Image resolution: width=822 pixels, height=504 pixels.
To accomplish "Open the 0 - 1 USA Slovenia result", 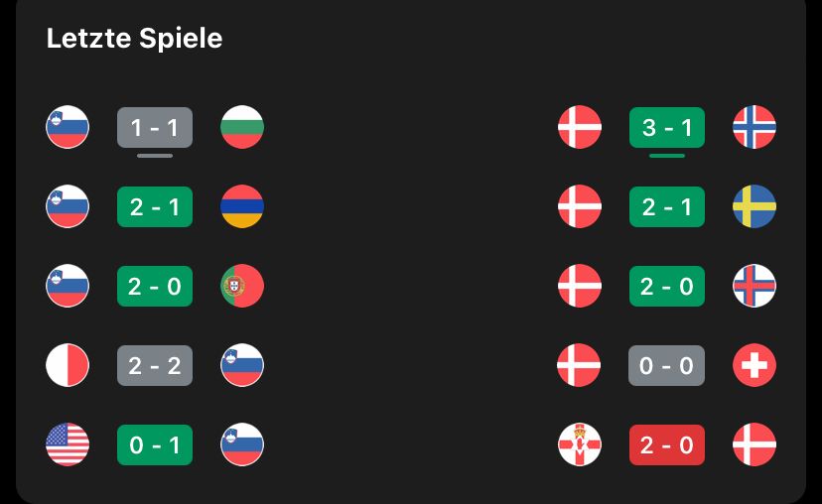I will point(155,444).
